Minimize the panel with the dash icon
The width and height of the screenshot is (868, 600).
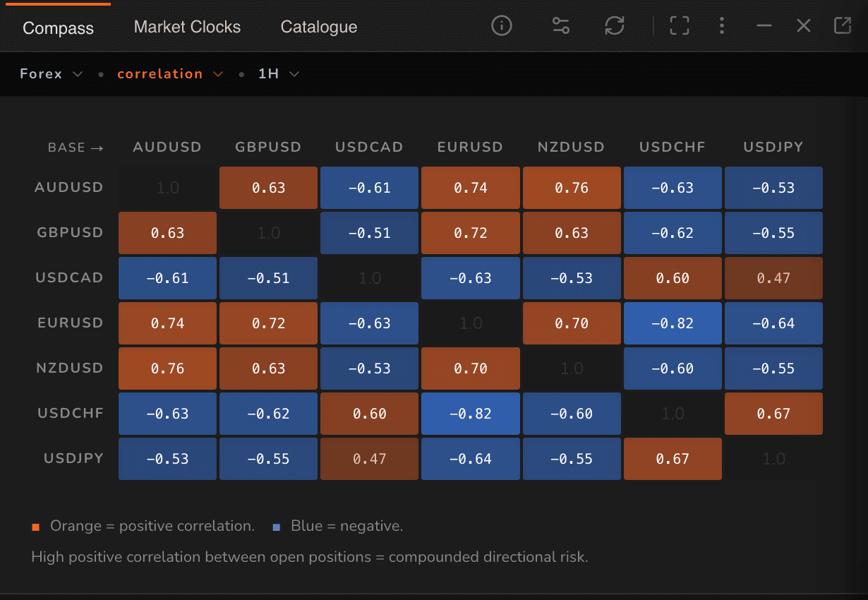[x=764, y=26]
